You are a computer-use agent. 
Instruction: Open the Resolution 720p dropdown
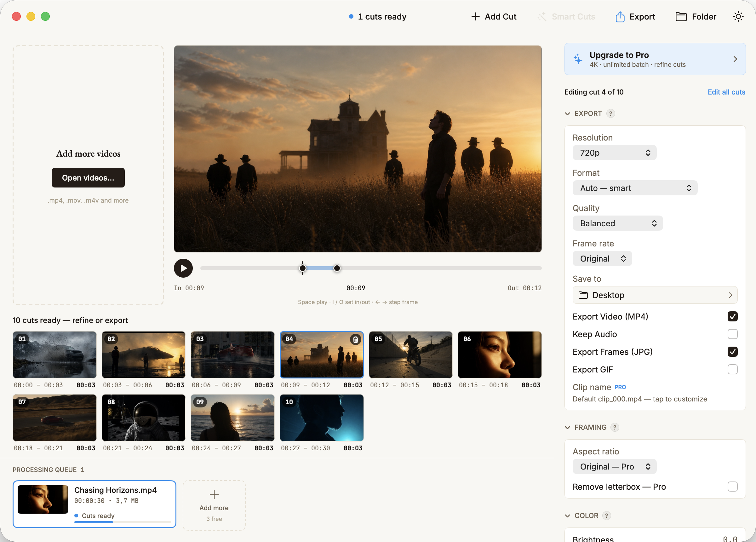(614, 153)
